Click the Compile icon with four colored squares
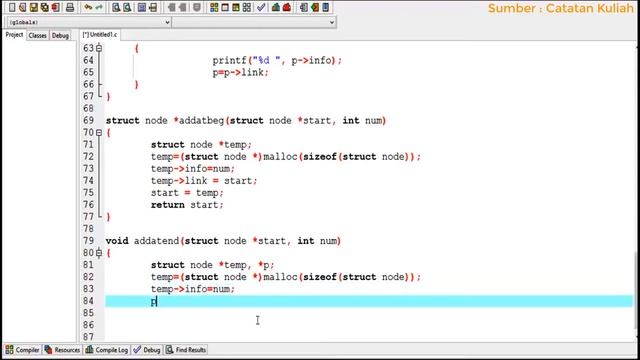The image size is (640, 360). point(214,7)
